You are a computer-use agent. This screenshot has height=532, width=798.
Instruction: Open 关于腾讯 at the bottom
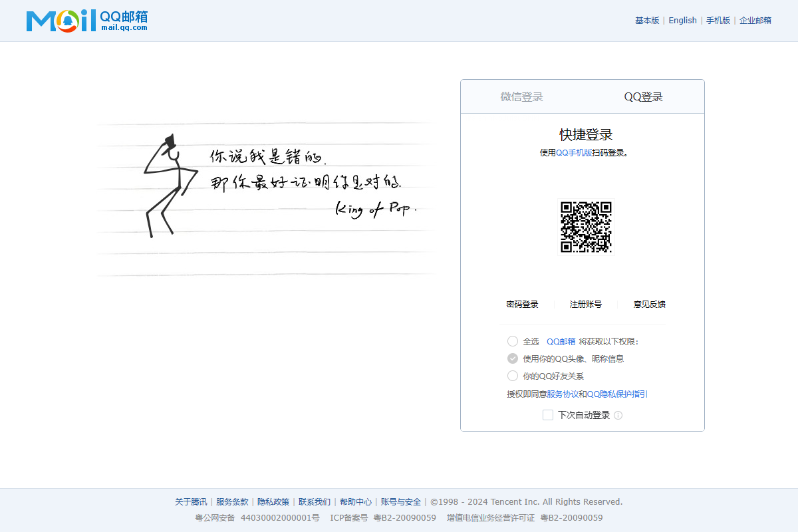[189, 501]
